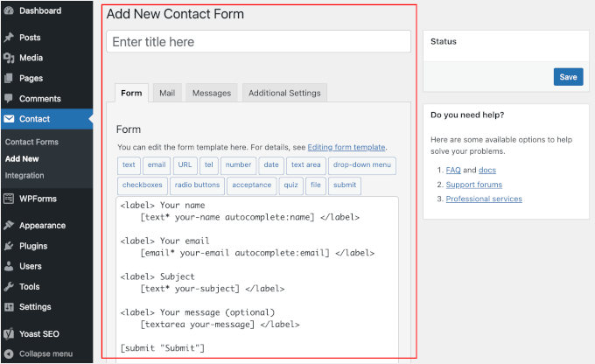Open the Appearance menu label
The width and height of the screenshot is (595, 364).
pos(43,226)
